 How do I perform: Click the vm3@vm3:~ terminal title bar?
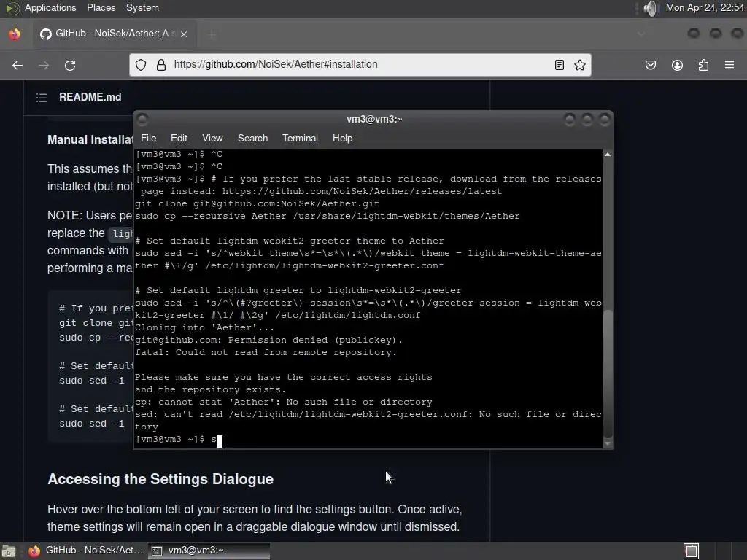click(x=374, y=119)
